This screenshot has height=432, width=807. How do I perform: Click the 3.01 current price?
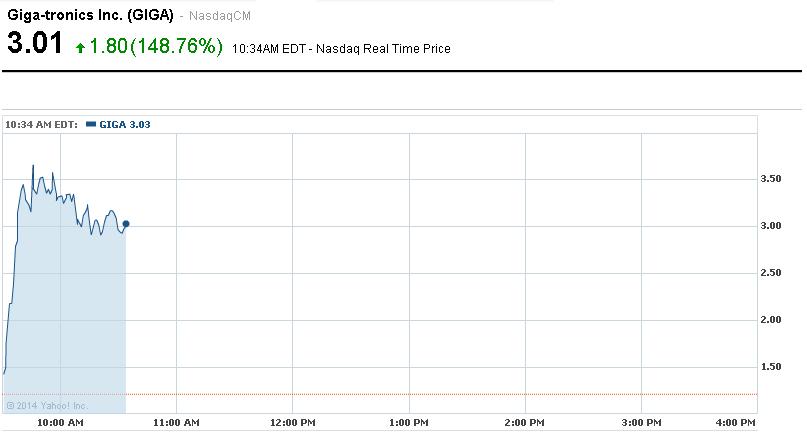click(35, 45)
